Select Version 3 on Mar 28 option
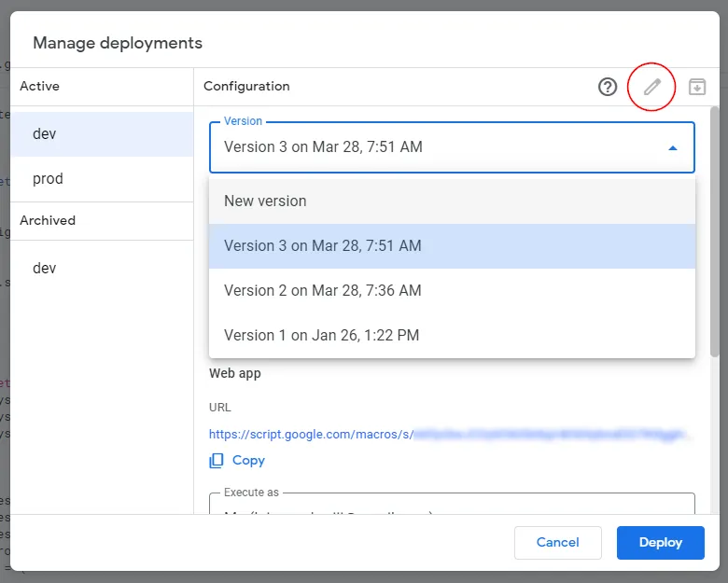This screenshot has width=728, height=583. 323,246
